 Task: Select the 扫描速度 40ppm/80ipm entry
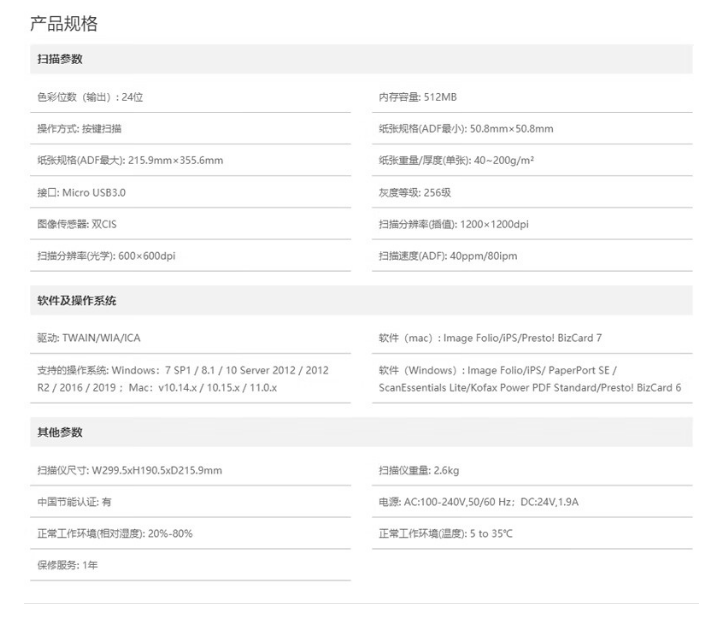click(447, 256)
